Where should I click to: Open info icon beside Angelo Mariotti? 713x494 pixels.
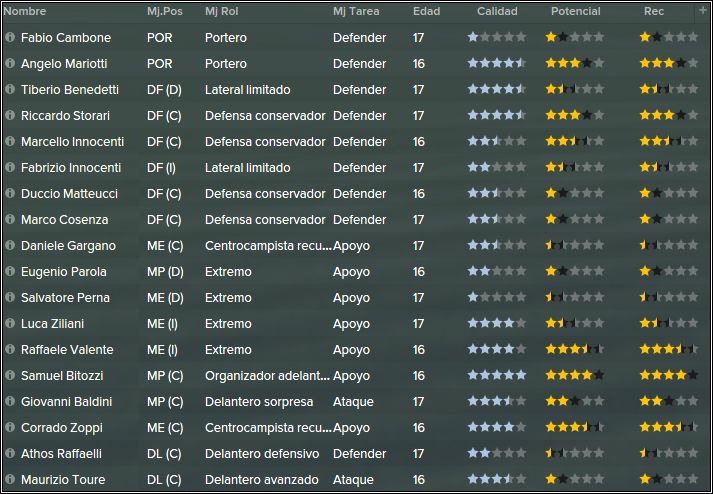pyautogui.click(x=10, y=63)
